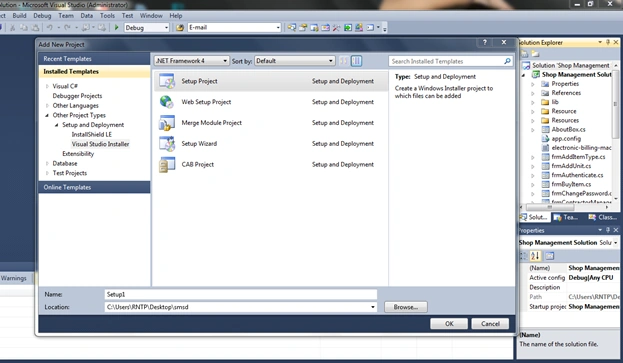Click the green Start Page icon in main toolbar
The image size is (623, 363).
[348, 27]
